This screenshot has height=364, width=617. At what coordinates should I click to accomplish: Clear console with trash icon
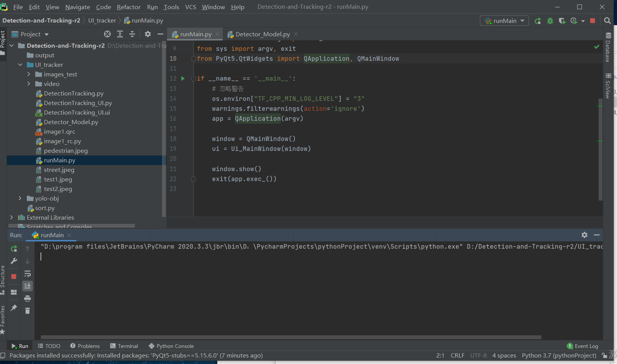point(28,311)
